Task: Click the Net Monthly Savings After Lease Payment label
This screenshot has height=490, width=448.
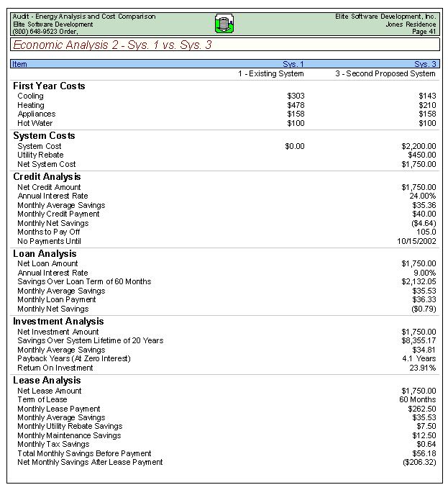Action: point(90,462)
